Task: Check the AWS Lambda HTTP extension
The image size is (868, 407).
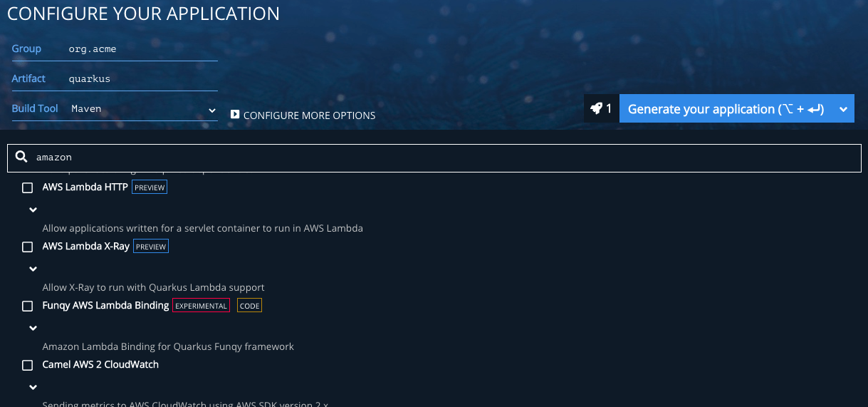Action: click(28, 188)
